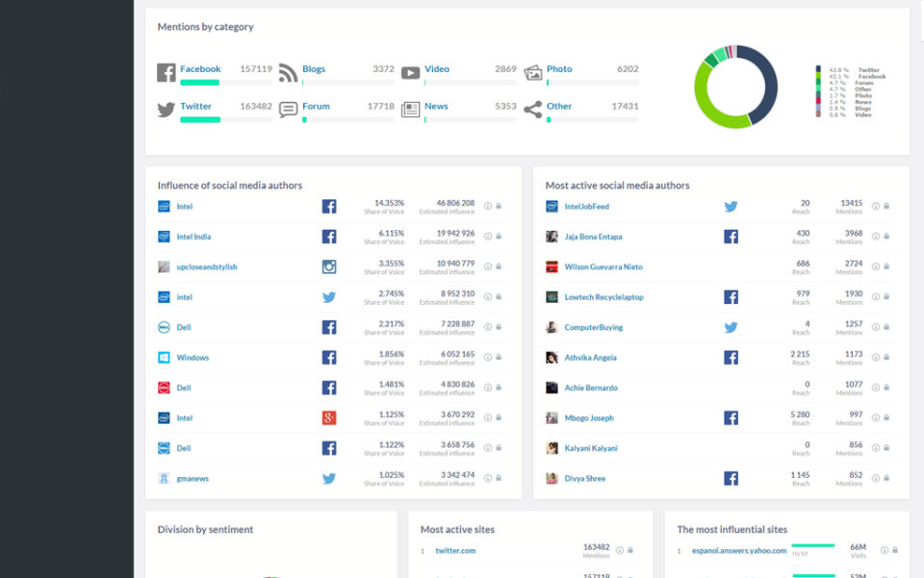The height and width of the screenshot is (578, 924).
Task: Open the gmanews author link
Action: [x=192, y=479]
